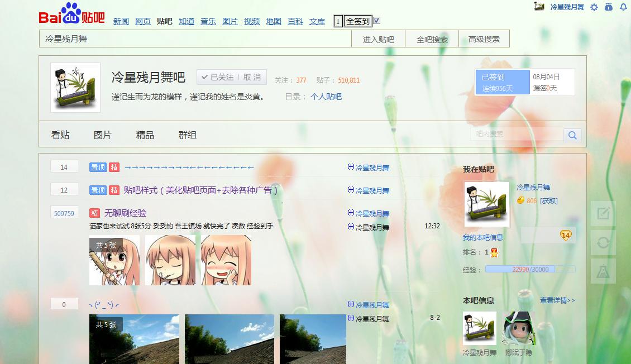
Task: Click the magnifier icon in the forum search box
Action: point(572,135)
